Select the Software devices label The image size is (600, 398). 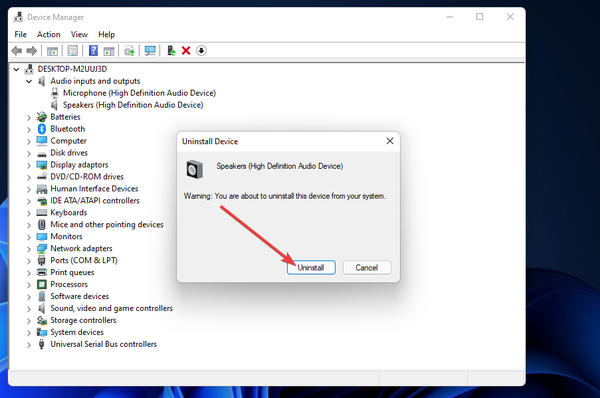click(80, 296)
